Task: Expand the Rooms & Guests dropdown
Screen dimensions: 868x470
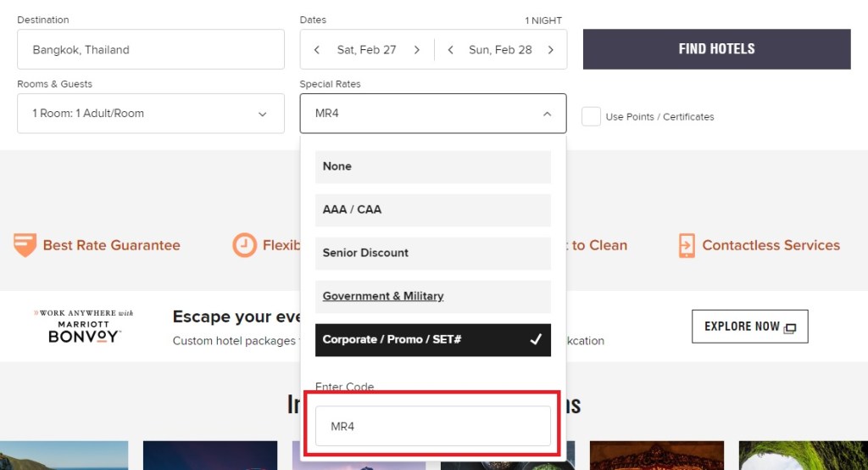Action: click(151, 114)
